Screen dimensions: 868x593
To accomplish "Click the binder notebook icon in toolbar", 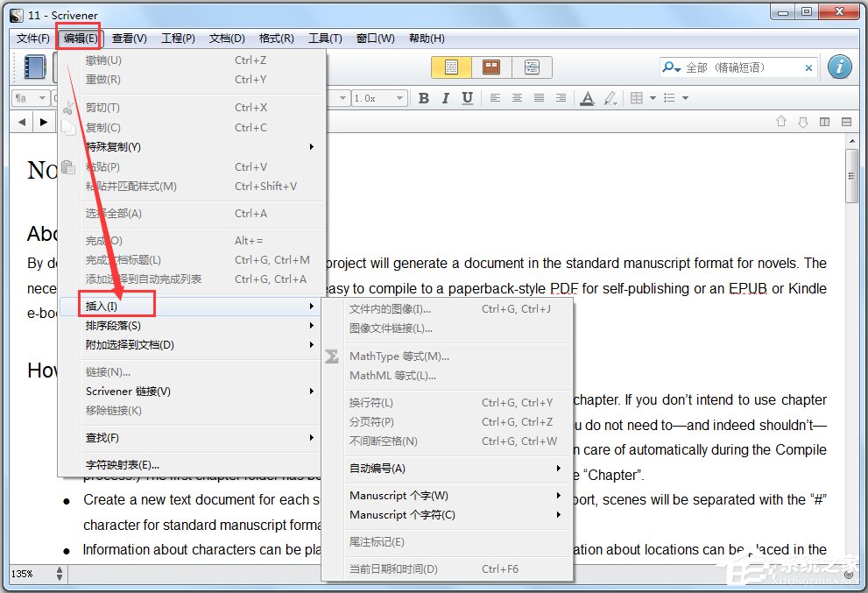I will tap(34, 67).
